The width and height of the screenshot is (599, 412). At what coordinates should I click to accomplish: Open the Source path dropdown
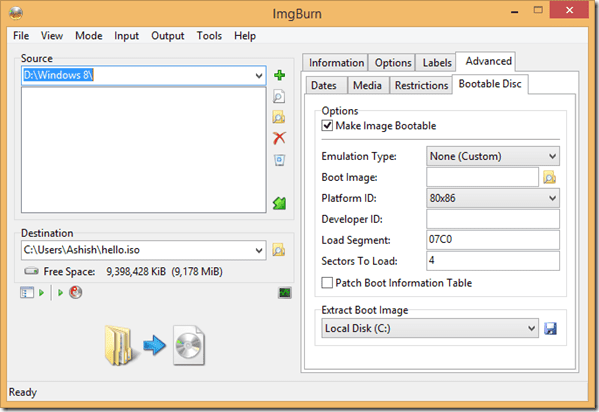(259, 75)
